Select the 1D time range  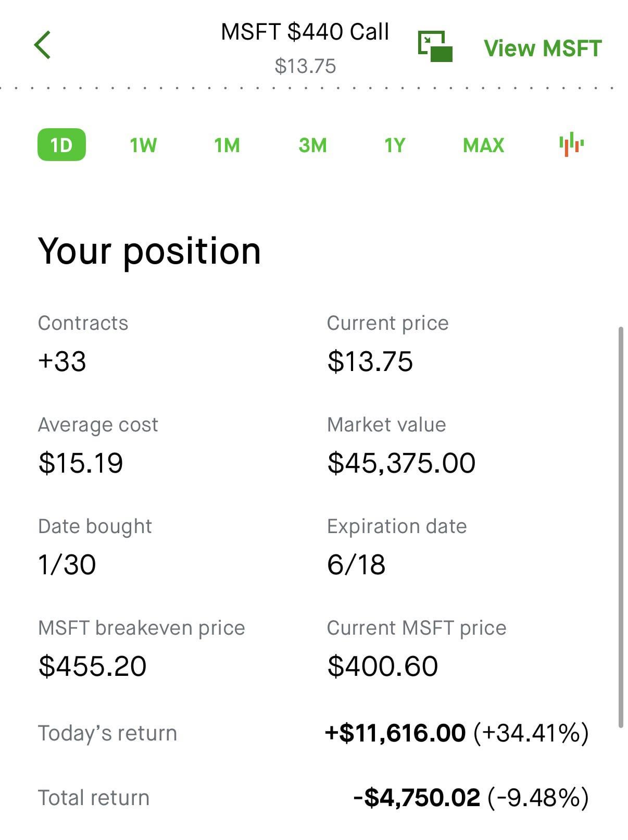click(x=61, y=144)
